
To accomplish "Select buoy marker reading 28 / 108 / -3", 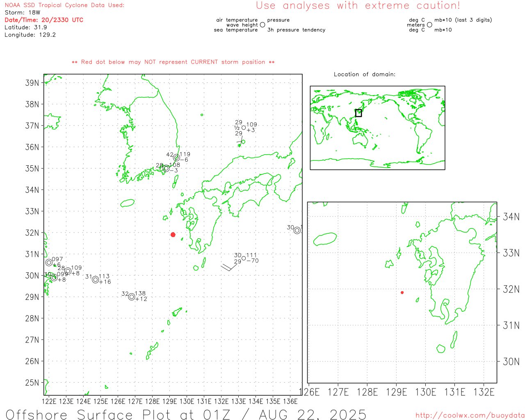I will pos(166,169).
